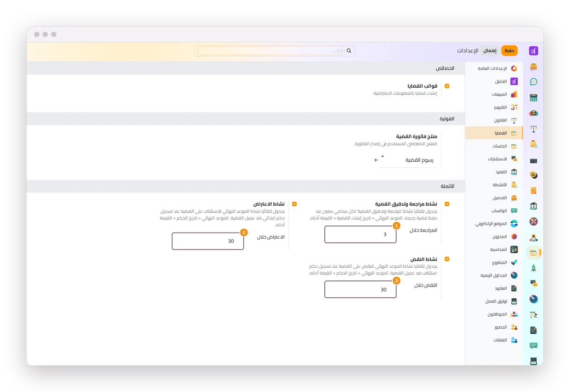Click the منتج فاتورة القضية setting label

(417, 136)
